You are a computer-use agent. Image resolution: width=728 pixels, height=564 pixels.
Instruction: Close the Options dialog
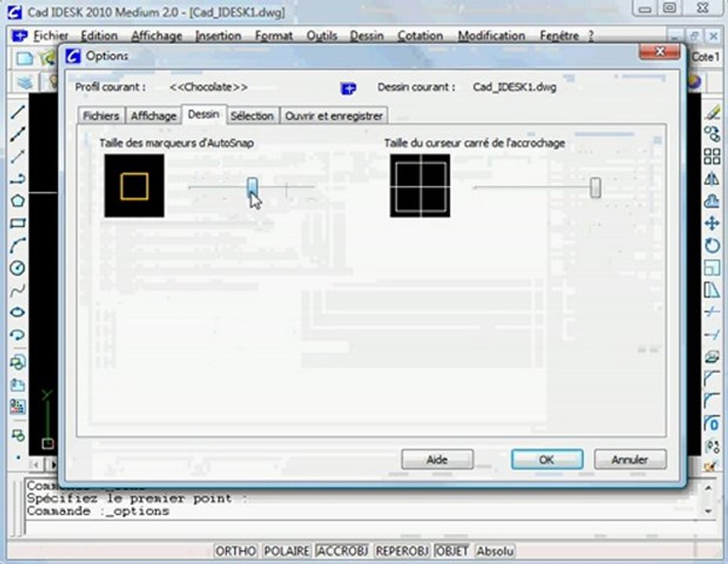pos(660,52)
